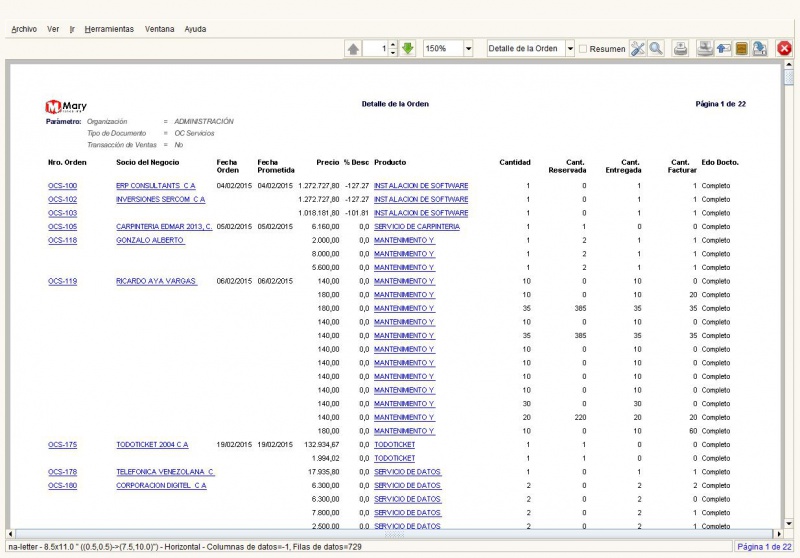Open SERVICIO DE CARPINTERIA product link
Viewport: 800px width, 558px height.
[417, 226]
